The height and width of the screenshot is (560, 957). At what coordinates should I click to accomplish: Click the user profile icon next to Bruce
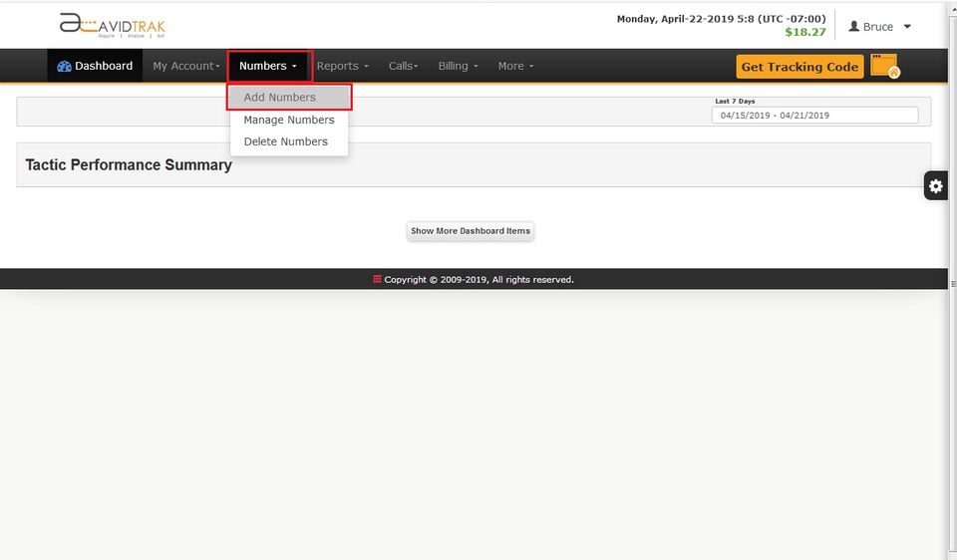854,26
